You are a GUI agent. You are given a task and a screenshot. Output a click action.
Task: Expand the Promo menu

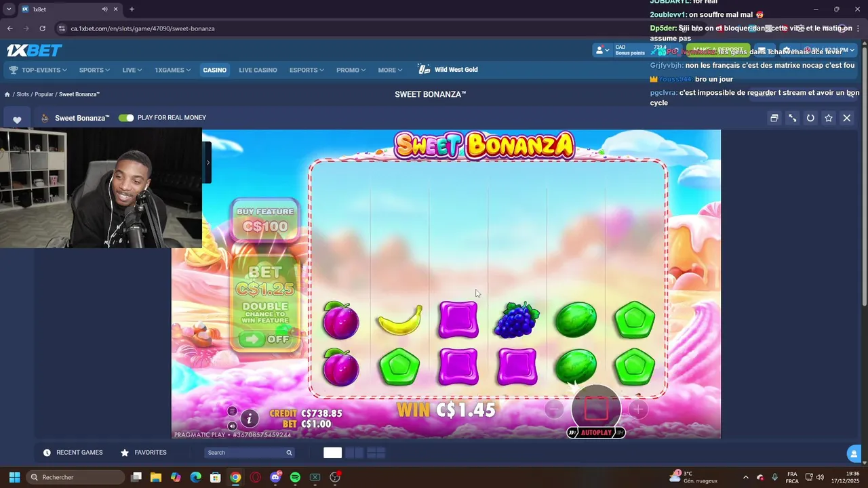pos(351,70)
